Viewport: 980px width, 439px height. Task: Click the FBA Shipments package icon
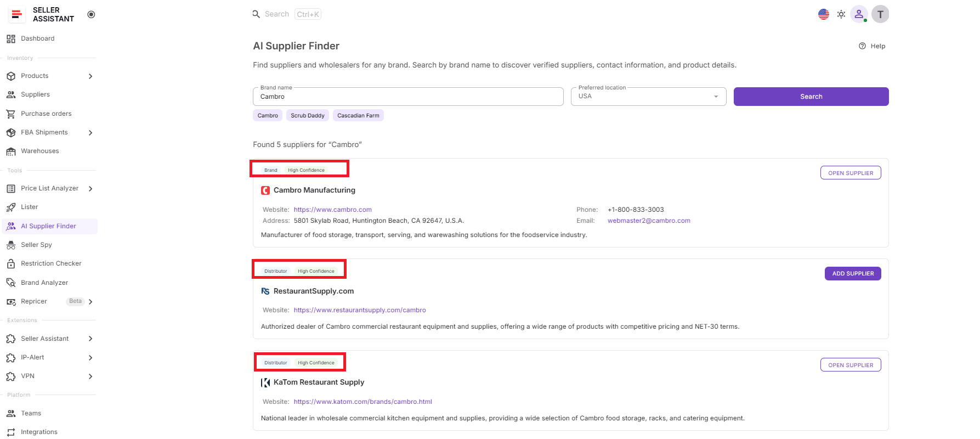(x=11, y=133)
